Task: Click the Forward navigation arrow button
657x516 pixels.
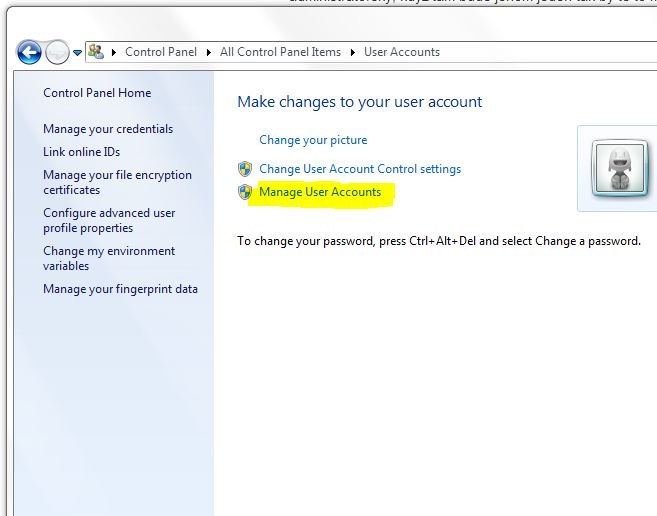Action: click(57, 52)
